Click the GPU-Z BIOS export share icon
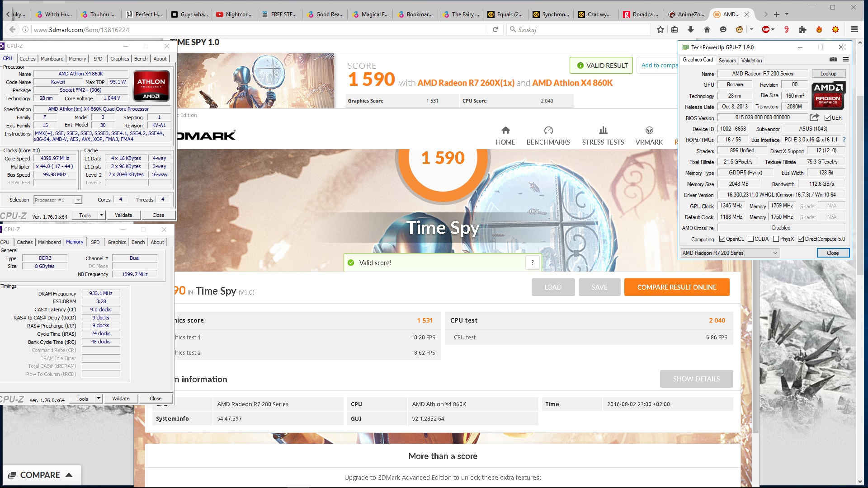Screen dimensions: 868x488 tap(814, 117)
